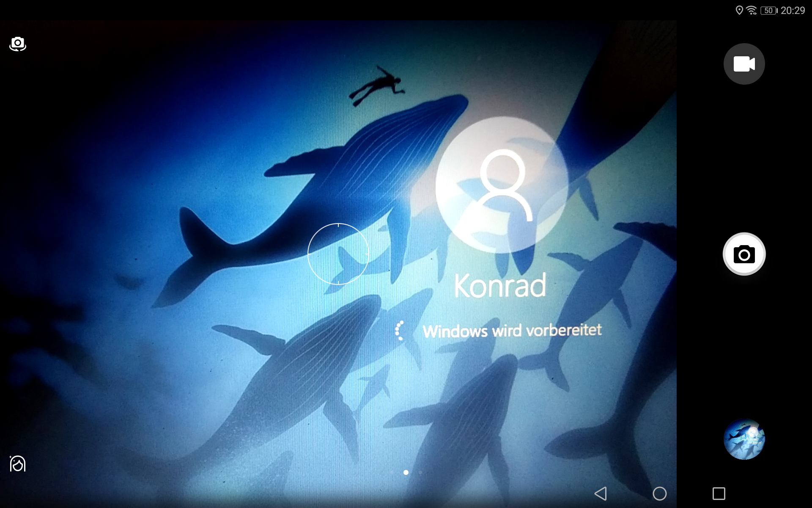Tap the battery indicator showing 50
The height and width of the screenshot is (508, 812).
coord(769,11)
